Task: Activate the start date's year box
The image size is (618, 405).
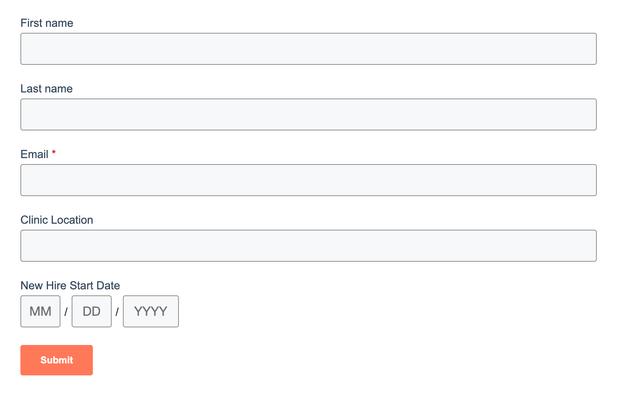Action: point(150,312)
